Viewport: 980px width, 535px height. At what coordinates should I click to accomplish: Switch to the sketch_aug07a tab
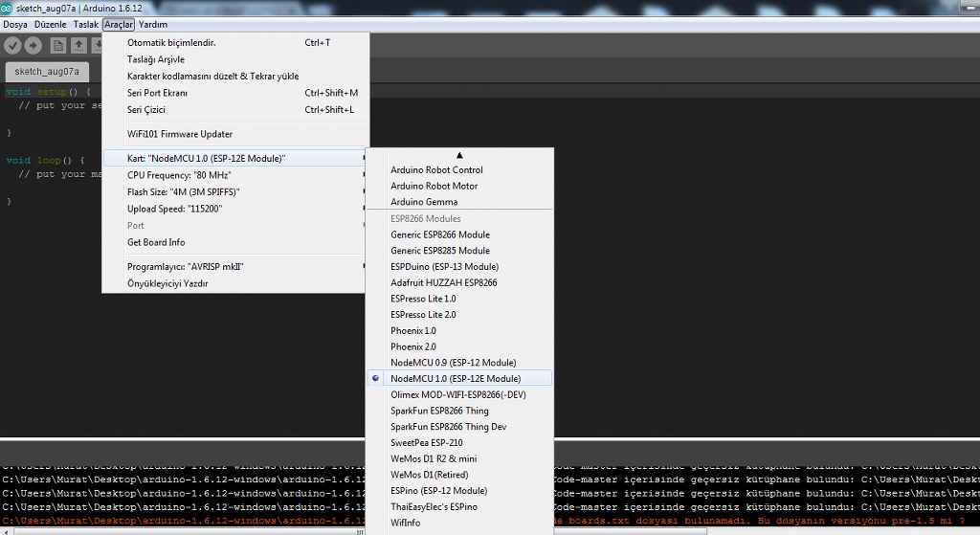[x=47, y=71]
